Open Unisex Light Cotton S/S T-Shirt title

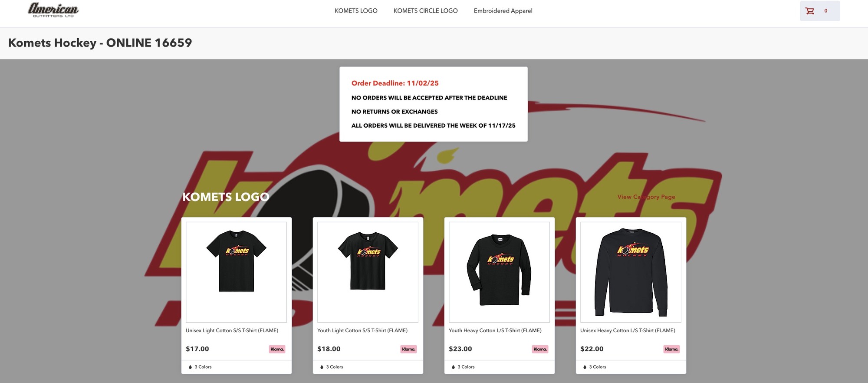pyautogui.click(x=232, y=330)
